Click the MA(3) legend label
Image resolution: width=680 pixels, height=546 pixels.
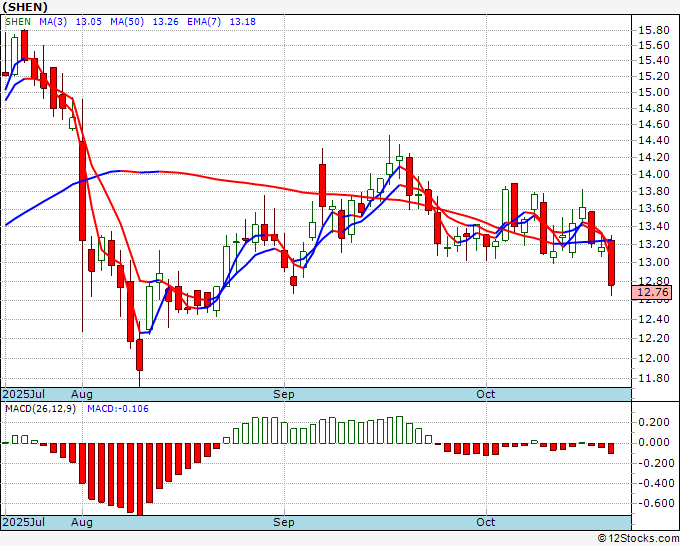tap(53, 22)
